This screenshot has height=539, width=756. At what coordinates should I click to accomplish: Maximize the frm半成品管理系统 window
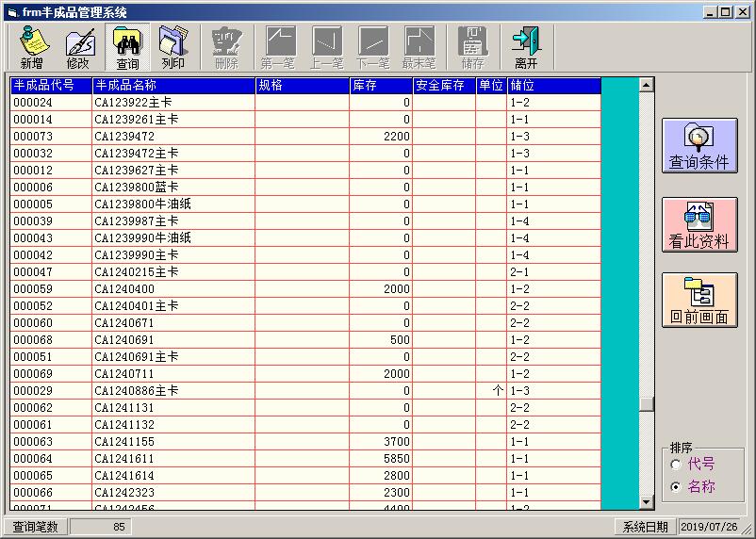pyautogui.click(x=725, y=12)
